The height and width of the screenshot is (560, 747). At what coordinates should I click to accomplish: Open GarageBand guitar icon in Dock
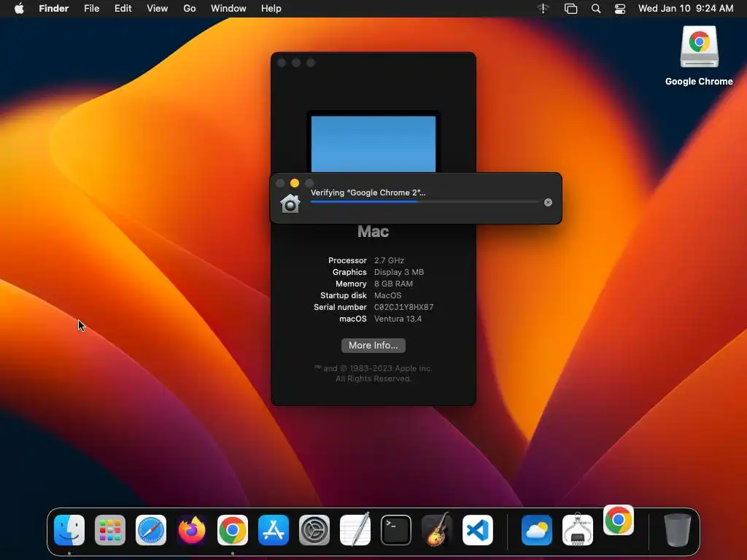click(437, 529)
